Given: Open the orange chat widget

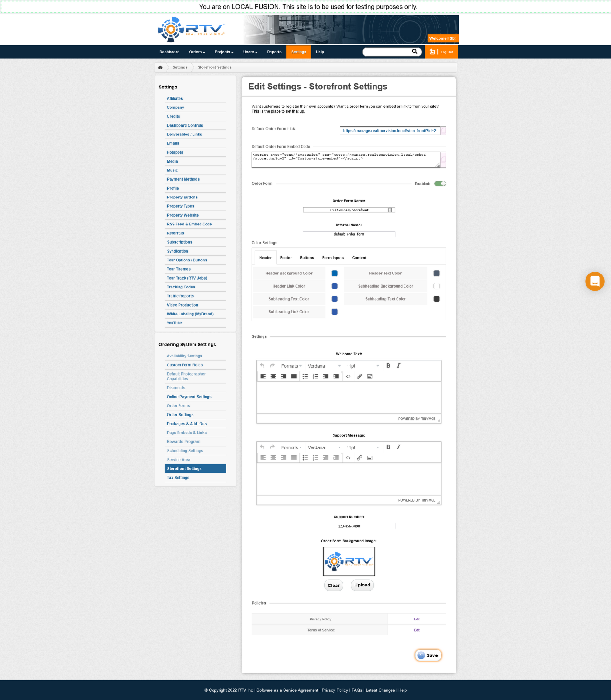Looking at the screenshot, I should [595, 281].
